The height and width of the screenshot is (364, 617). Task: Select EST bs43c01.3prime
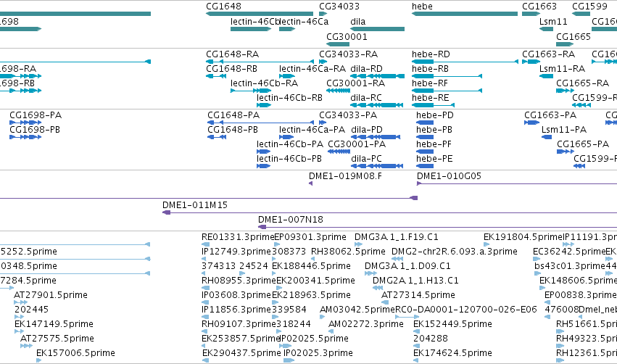569,266
